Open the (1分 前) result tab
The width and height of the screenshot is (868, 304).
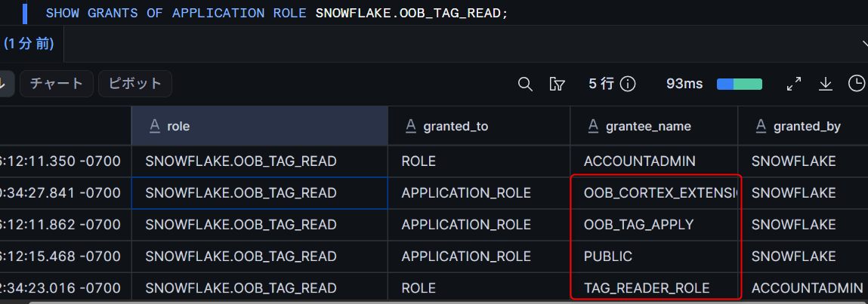tap(29, 45)
